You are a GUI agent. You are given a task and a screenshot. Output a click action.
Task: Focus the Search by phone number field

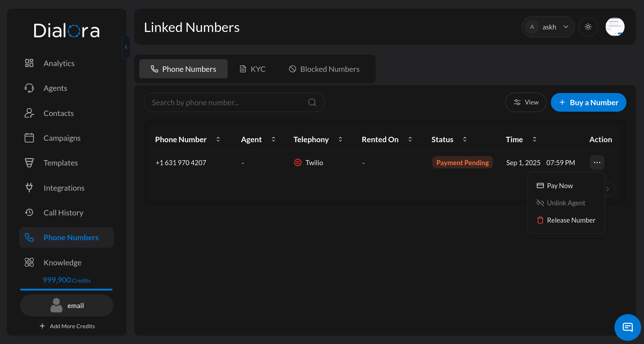click(x=227, y=103)
